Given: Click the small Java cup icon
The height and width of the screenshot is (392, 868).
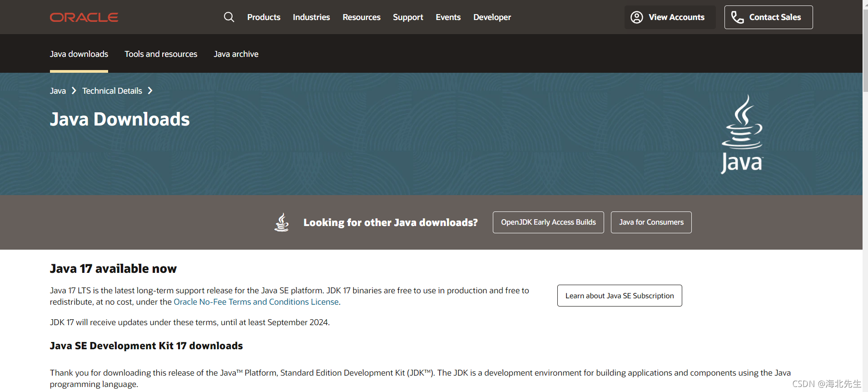Looking at the screenshot, I should pyautogui.click(x=282, y=222).
